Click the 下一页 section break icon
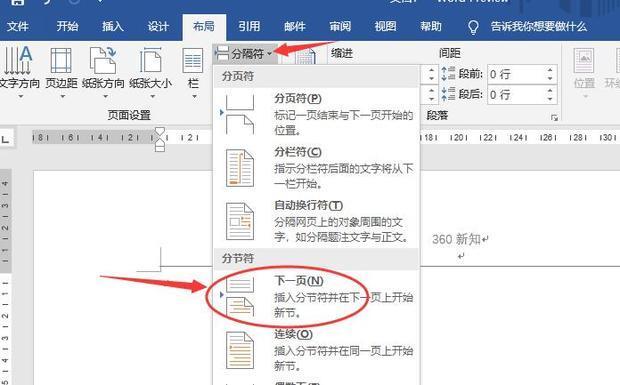 (x=240, y=296)
